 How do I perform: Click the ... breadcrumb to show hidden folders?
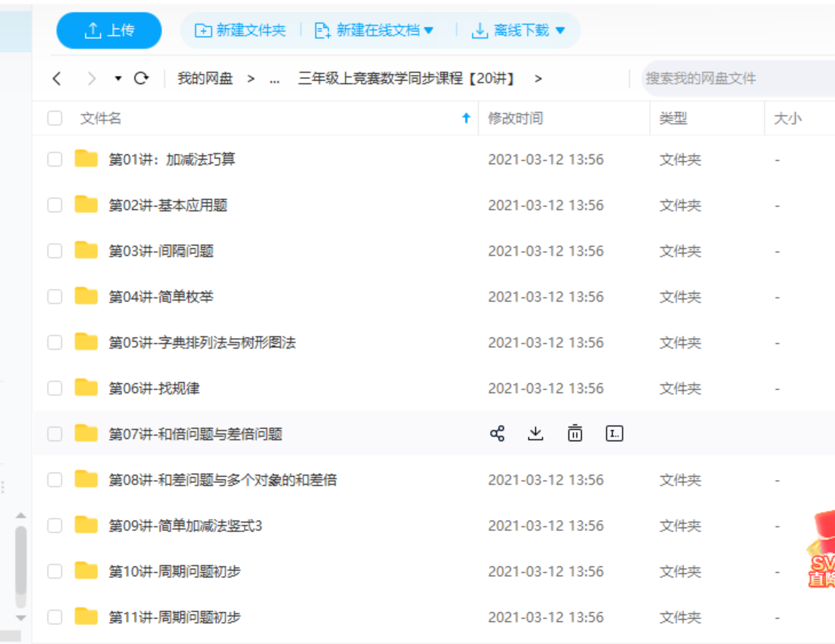click(x=273, y=78)
